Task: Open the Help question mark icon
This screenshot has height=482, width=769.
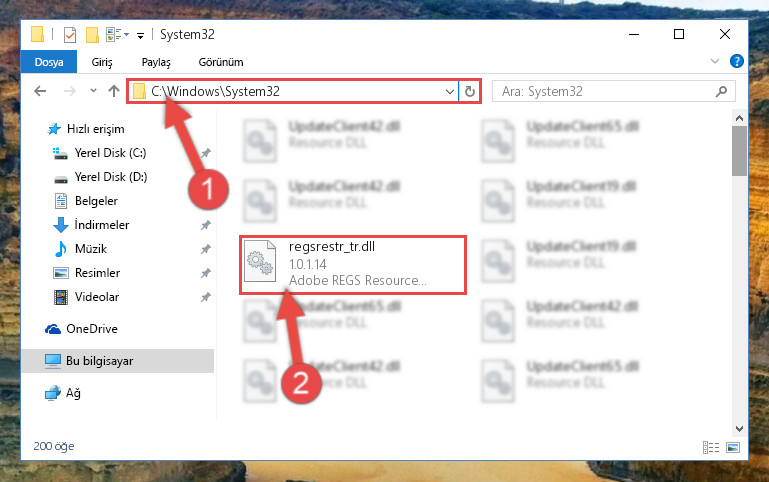Action: [x=736, y=61]
